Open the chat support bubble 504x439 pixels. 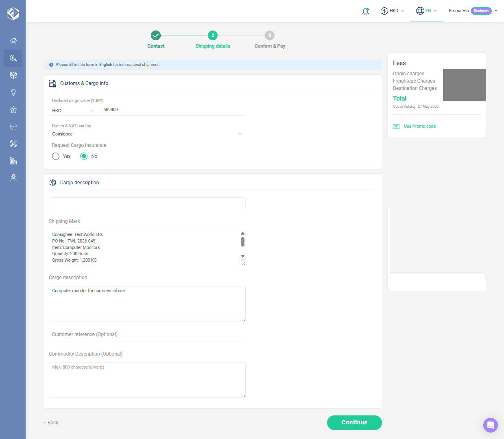[x=491, y=425]
